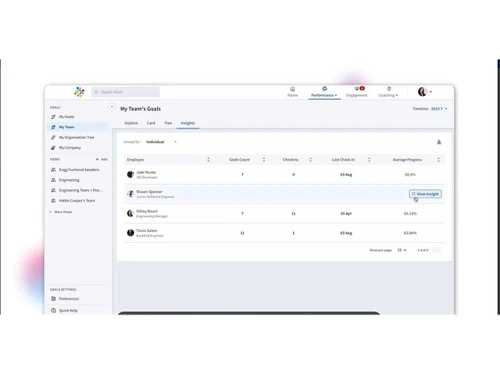
Task: Click the Average Progress column header
Action: point(407,160)
